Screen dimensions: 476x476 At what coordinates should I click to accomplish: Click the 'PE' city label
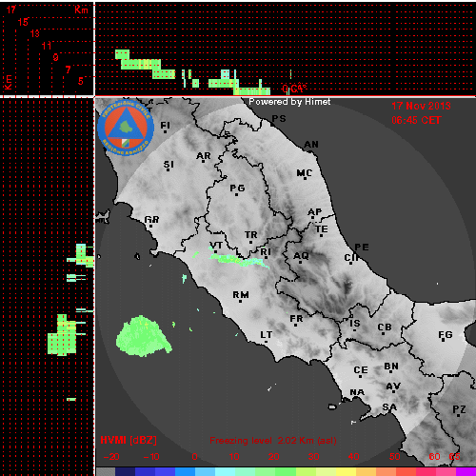(x=362, y=248)
